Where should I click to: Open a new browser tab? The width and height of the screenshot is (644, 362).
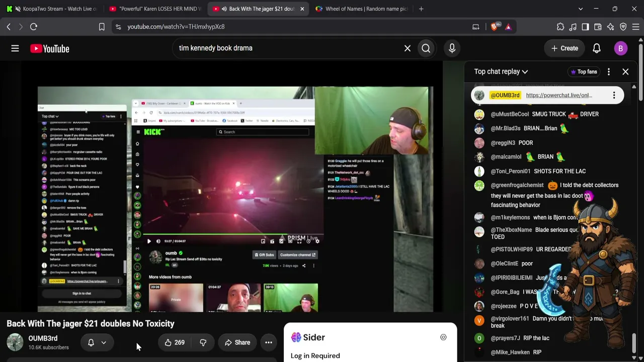click(421, 9)
